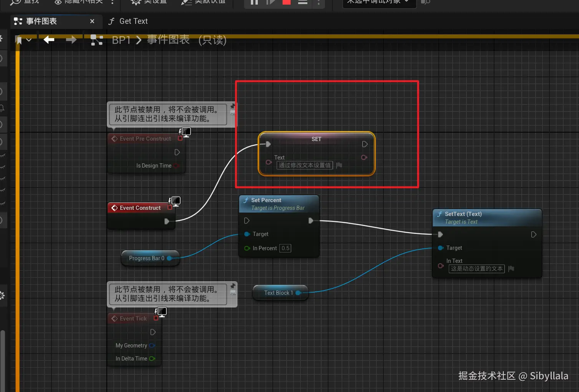Click the My Geometry output pin
Image resolution: width=579 pixels, height=392 pixels.
click(x=152, y=345)
